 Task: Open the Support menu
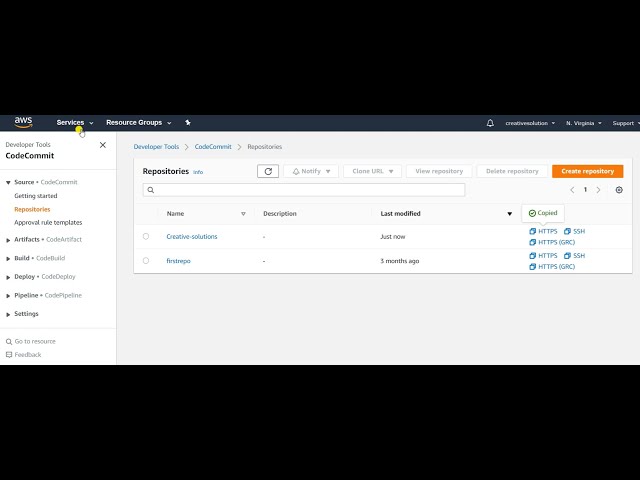(626, 123)
